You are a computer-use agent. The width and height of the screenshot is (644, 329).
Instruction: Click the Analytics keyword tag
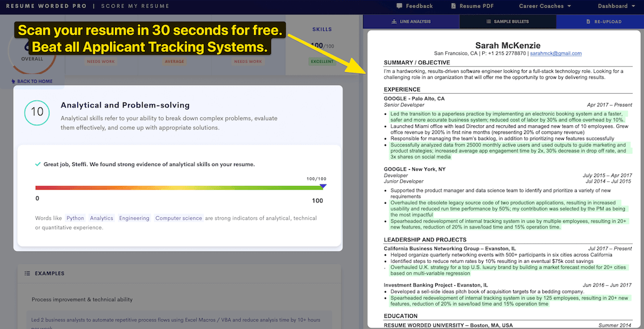pos(101,218)
